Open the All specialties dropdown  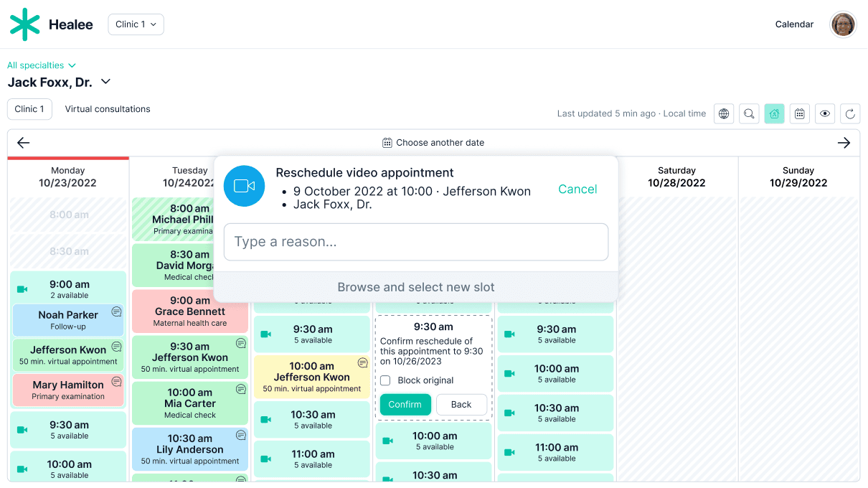pyautogui.click(x=42, y=65)
